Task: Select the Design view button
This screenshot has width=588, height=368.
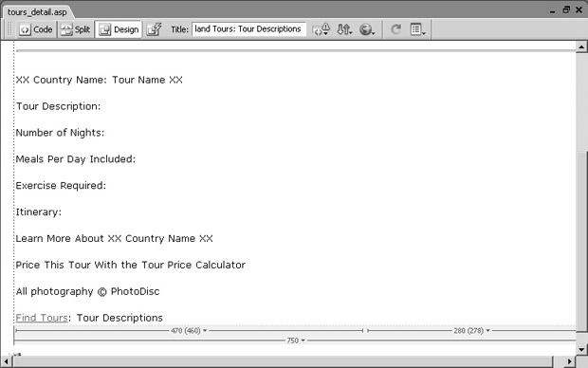Action: click(119, 29)
